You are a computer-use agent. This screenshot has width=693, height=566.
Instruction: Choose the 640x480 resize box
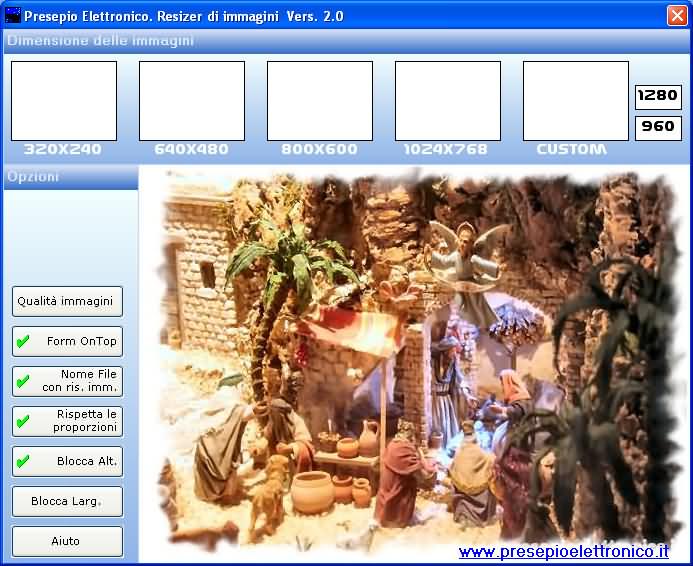click(192, 101)
